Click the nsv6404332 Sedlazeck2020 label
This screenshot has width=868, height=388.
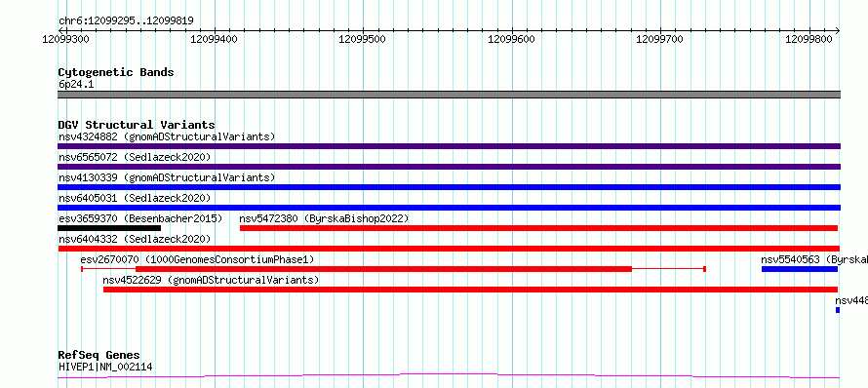(x=135, y=239)
